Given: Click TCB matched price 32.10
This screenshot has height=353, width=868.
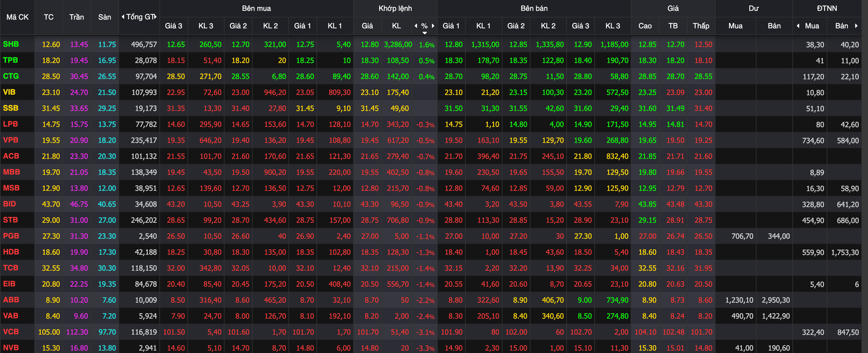Looking at the screenshot, I should [x=370, y=268].
